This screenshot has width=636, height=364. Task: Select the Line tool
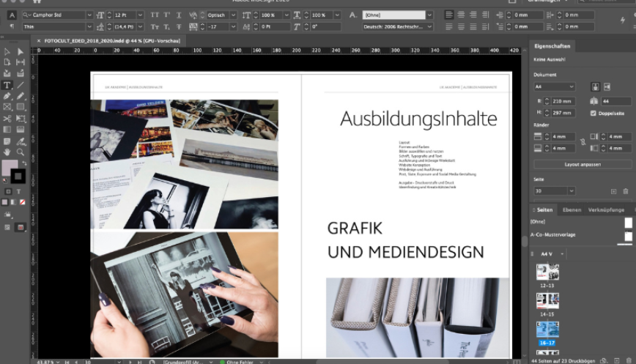[x=21, y=85]
